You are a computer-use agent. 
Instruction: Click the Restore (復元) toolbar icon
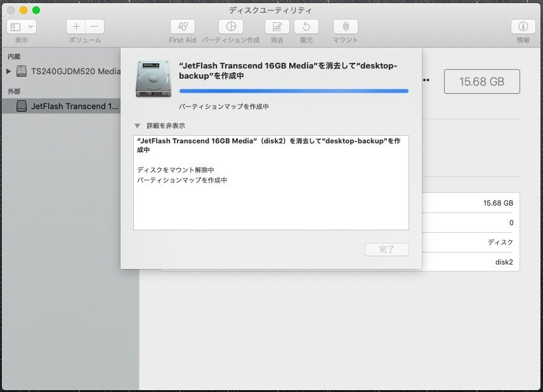click(306, 27)
